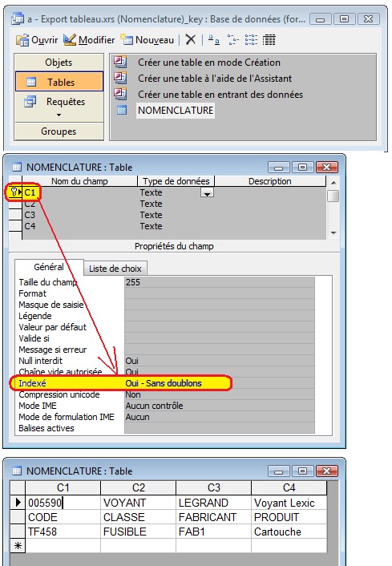This screenshot has height=566, width=392.
Task: Open Créer une table à l'aide de l'Assistant
Action: pos(215,79)
